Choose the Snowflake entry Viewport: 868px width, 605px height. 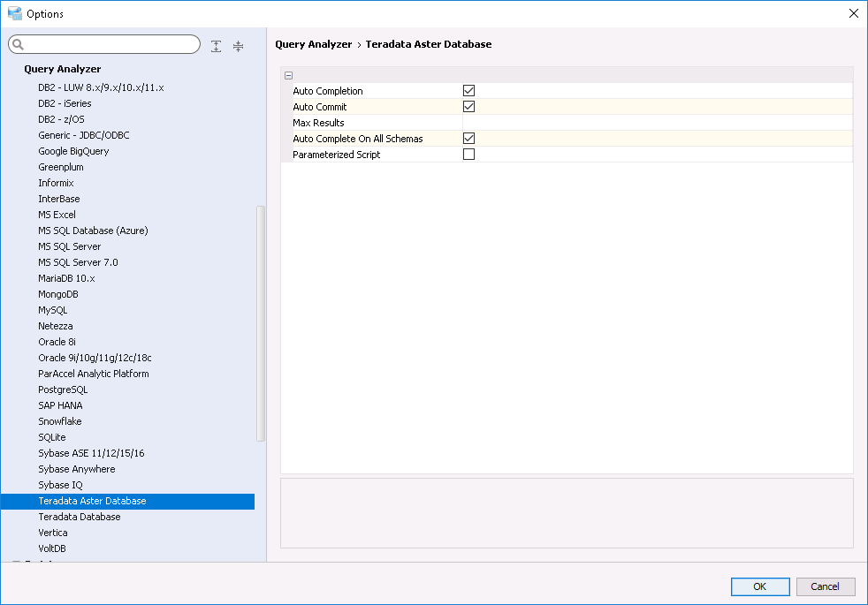pos(60,421)
